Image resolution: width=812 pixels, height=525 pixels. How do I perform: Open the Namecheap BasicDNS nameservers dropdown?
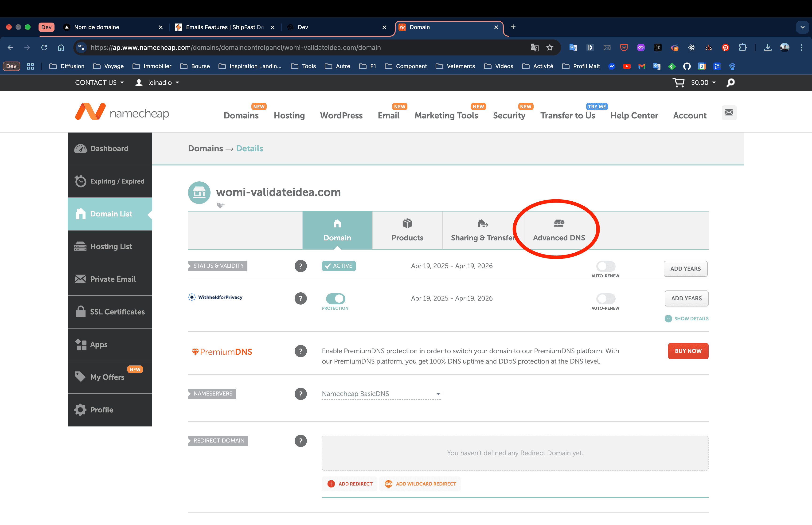tap(381, 394)
